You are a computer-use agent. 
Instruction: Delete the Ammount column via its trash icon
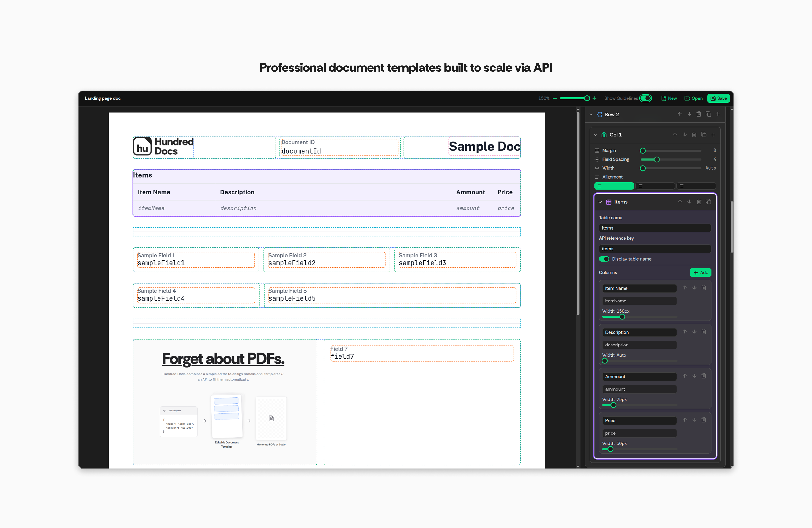(x=704, y=376)
